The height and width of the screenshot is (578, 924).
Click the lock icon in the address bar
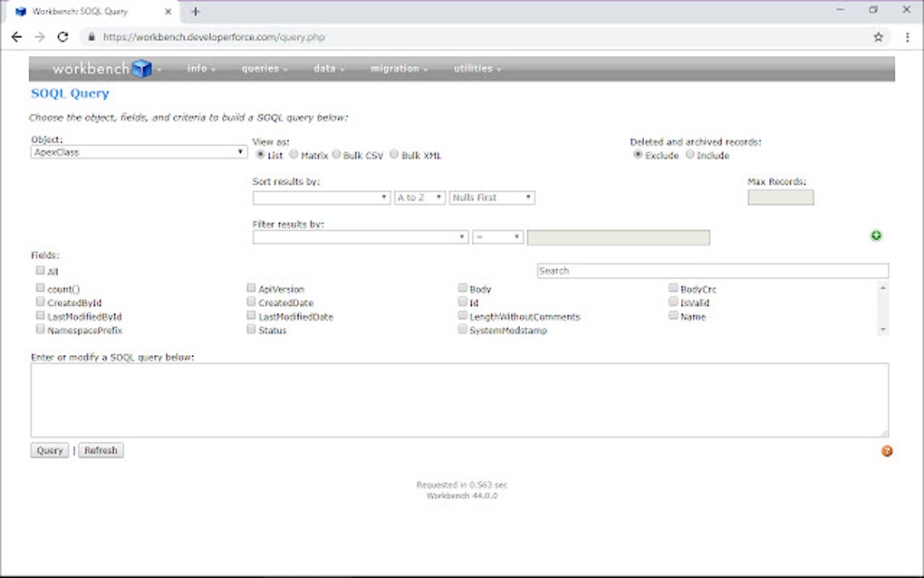pyautogui.click(x=91, y=37)
